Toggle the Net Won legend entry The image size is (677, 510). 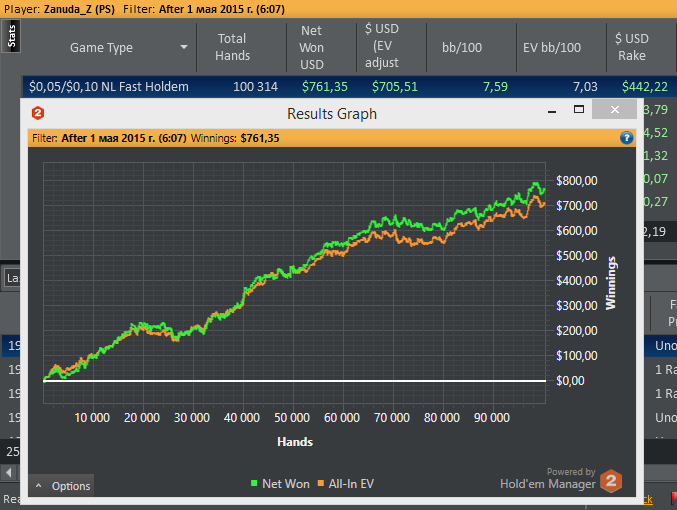pos(280,484)
